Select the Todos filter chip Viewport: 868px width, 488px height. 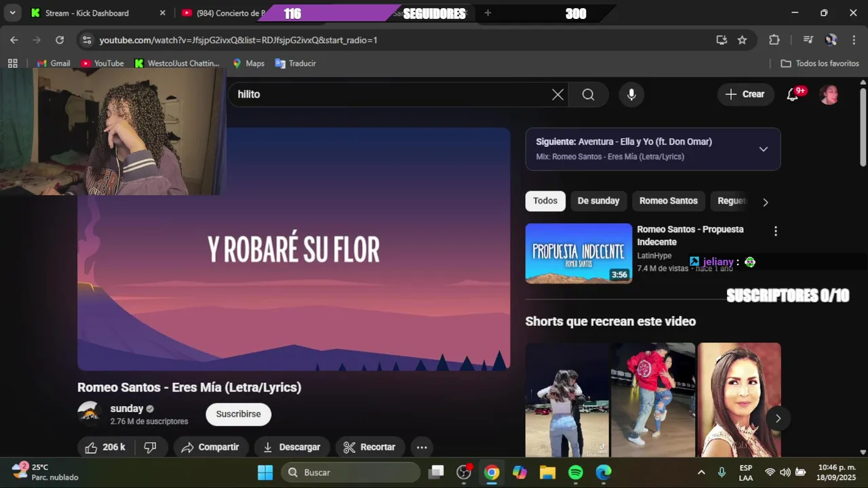(545, 201)
